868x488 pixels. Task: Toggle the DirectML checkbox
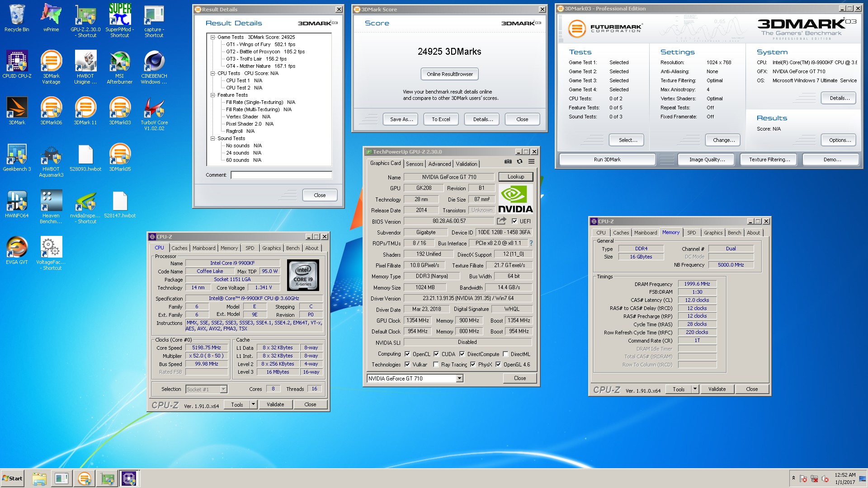click(505, 354)
